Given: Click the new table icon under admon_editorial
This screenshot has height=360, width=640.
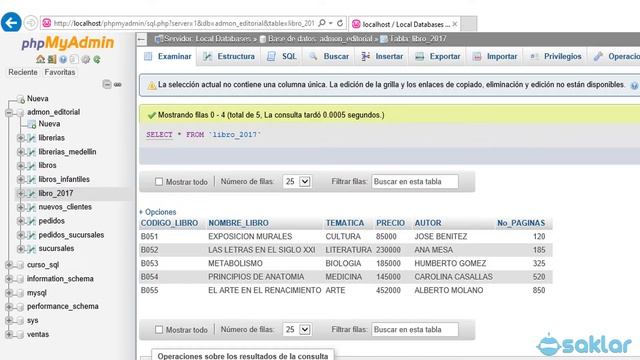Looking at the screenshot, I should [x=31, y=124].
